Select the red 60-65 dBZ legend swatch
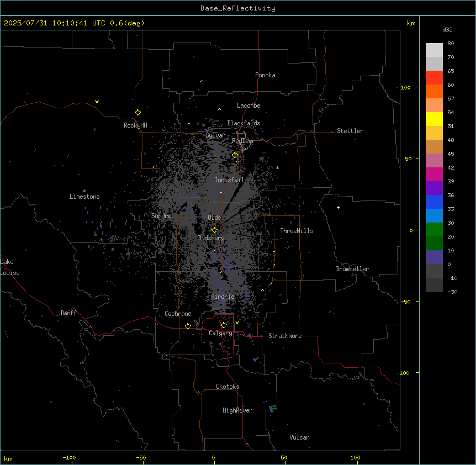This screenshot has width=476, height=465. [x=434, y=78]
